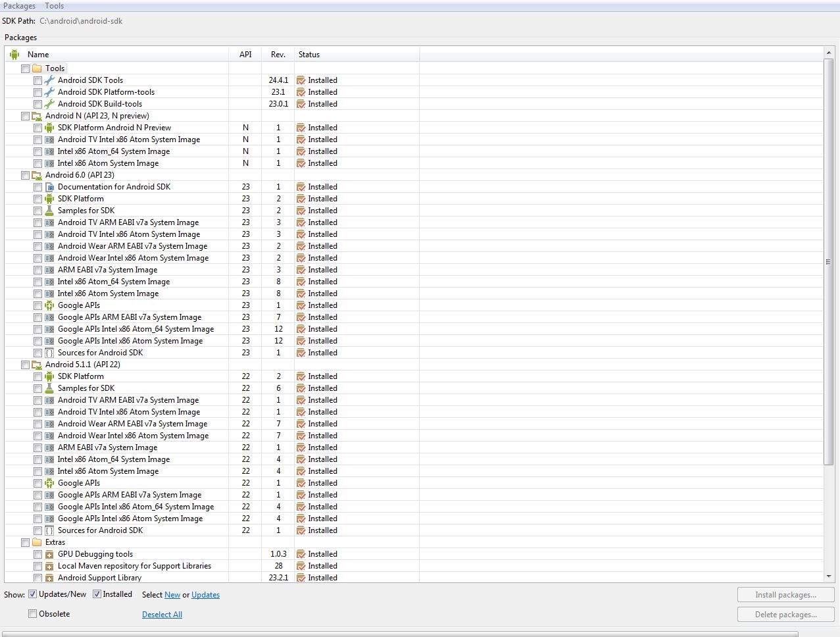Click the Delete packages button
The height and width of the screenshot is (637, 840).
785,615
